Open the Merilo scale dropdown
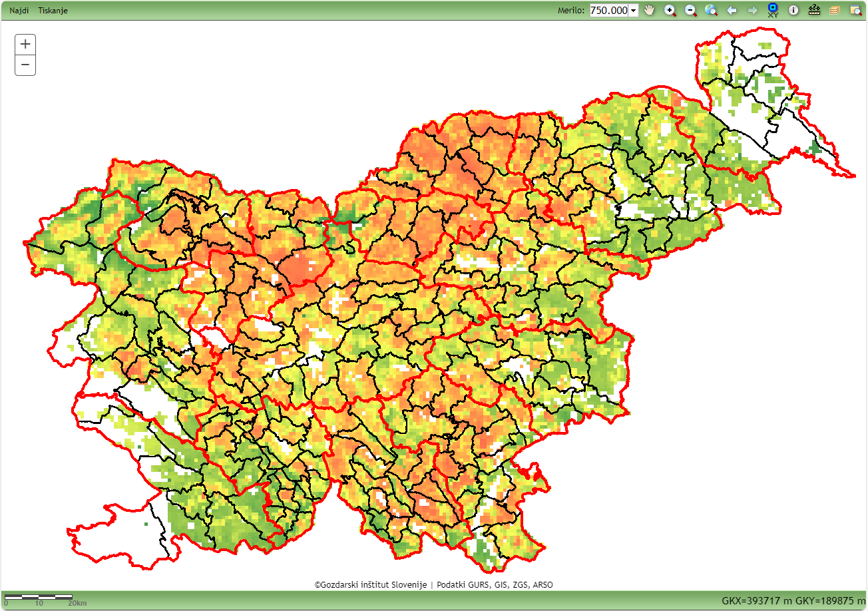 click(633, 11)
